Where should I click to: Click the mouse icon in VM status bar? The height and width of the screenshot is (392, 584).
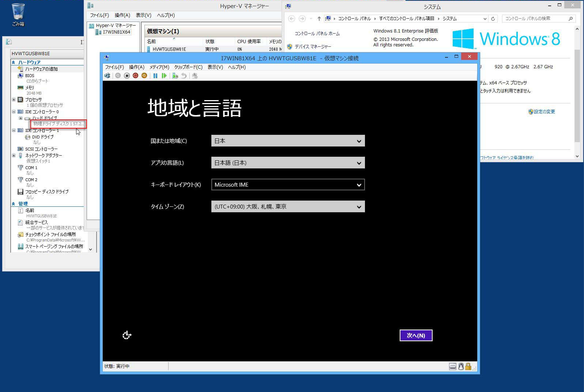(461, 366)
